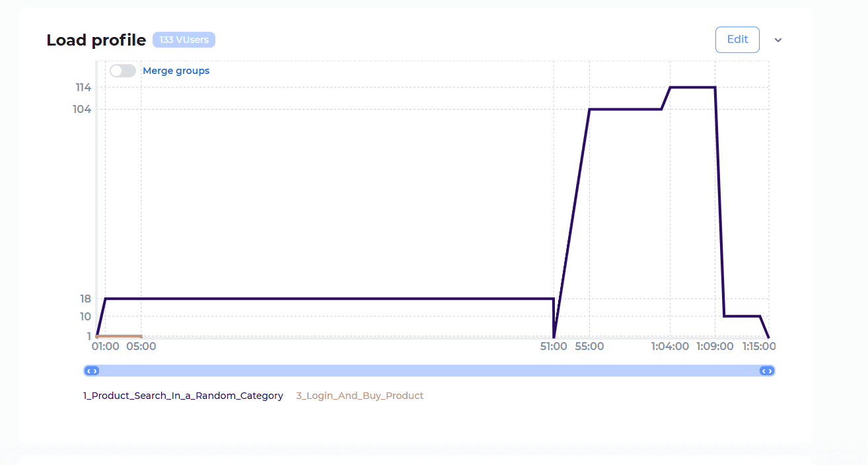This screenshot has width=868, height=465.
Task: Click the 05:00 time axis label
Action: click(x=141, y=346)
